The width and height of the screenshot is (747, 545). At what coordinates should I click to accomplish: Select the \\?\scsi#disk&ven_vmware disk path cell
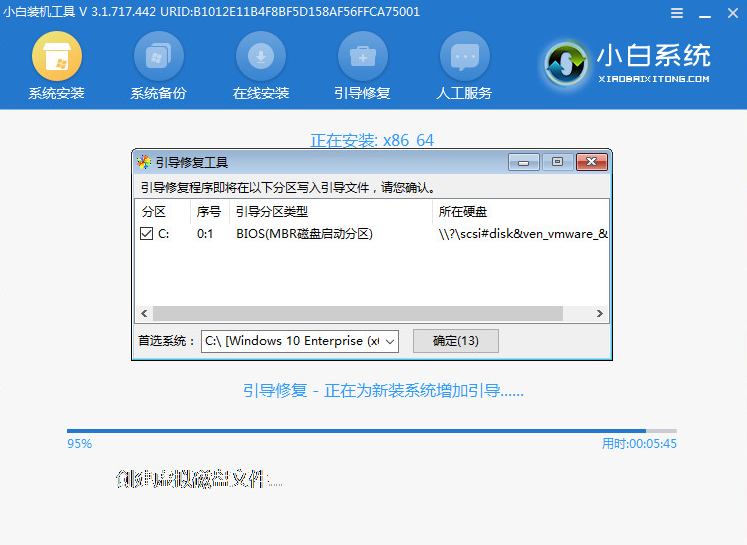[x=523, y=234]
